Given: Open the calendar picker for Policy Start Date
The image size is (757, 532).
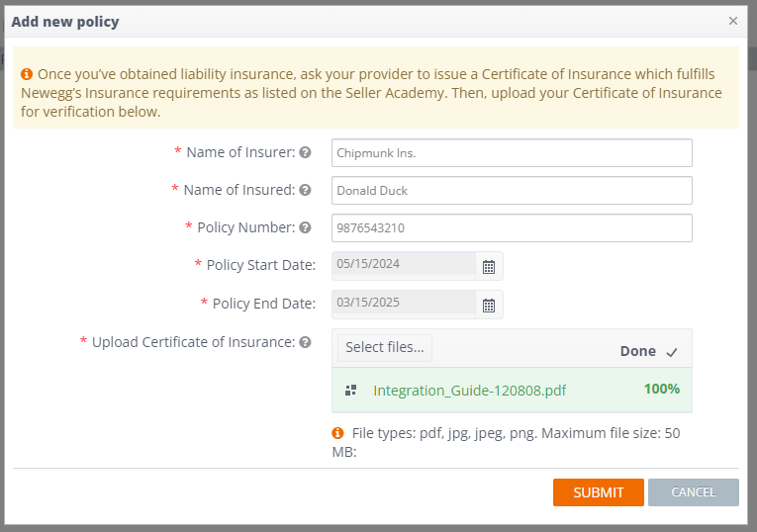Looking at the screenshot, I should 489,267.
